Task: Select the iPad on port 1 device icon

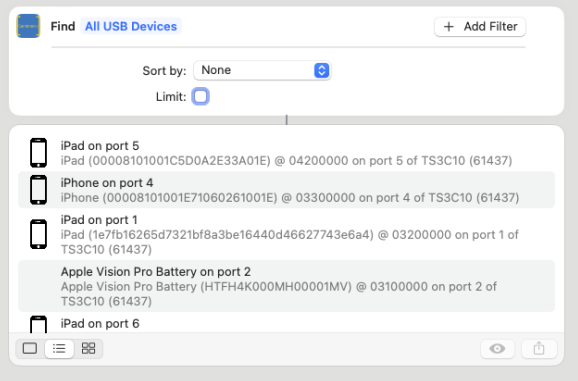Action: 38,234
